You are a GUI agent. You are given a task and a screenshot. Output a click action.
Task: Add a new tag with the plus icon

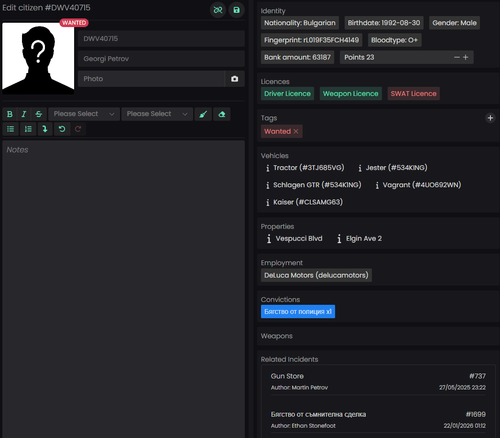tap(490, 118)
